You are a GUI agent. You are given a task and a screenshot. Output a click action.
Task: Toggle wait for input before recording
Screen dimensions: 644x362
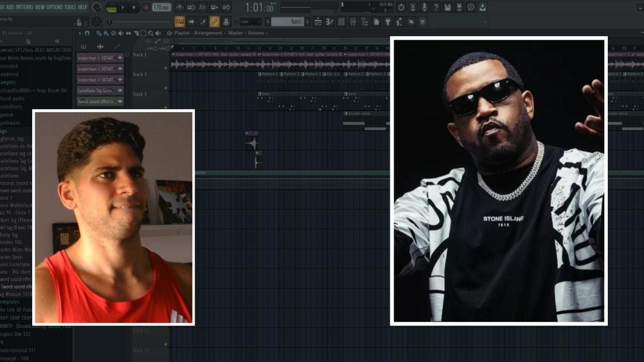pos(191,8)
